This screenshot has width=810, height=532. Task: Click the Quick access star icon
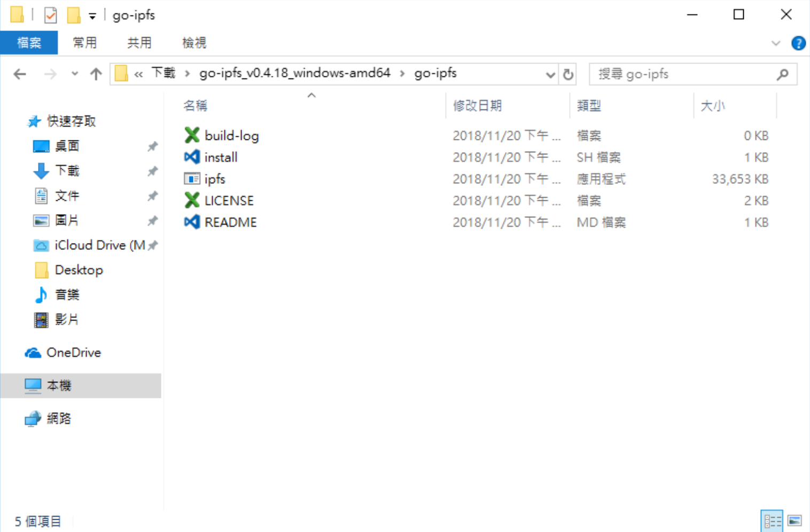pyautogui.click(x=34, y=121)
